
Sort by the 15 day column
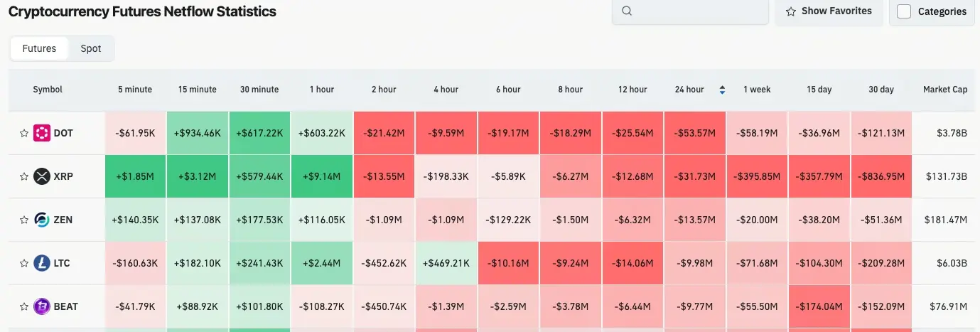819,90
